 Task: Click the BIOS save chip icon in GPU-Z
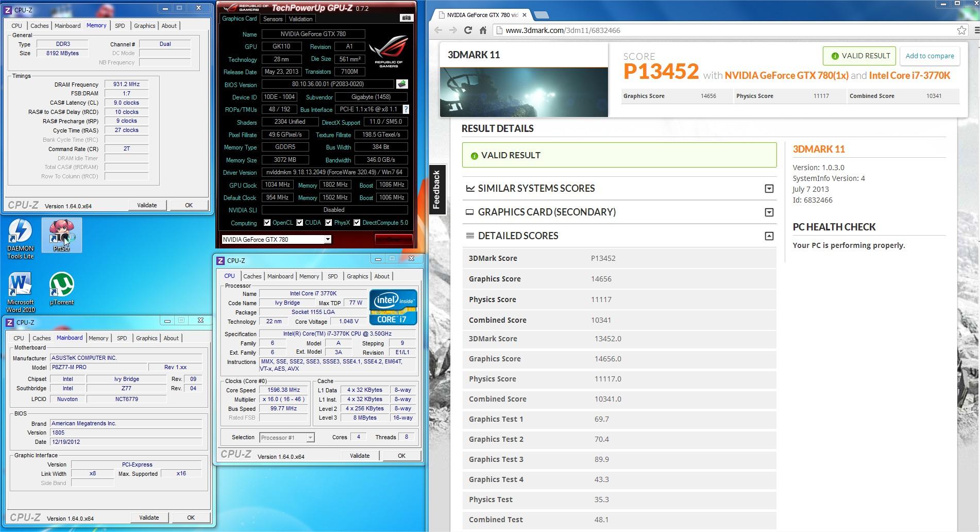click(402, 84)
